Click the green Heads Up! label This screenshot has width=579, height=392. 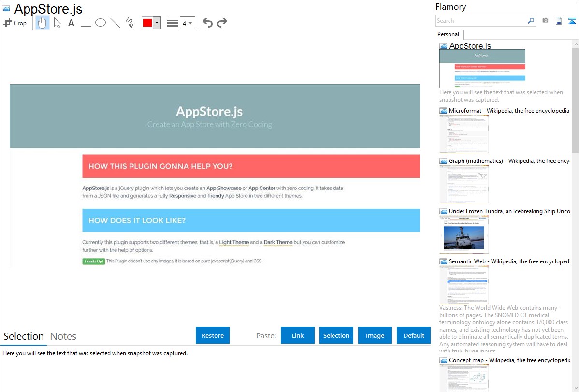coord(93,261)
